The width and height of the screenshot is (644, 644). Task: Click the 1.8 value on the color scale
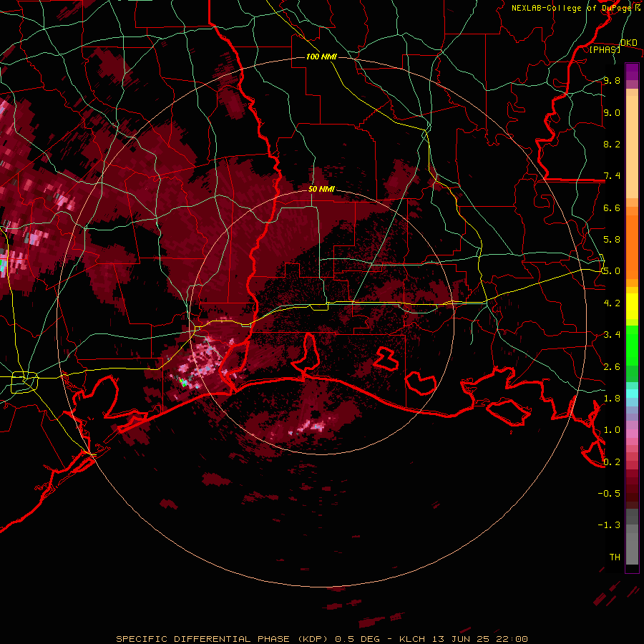click(612, 399)
